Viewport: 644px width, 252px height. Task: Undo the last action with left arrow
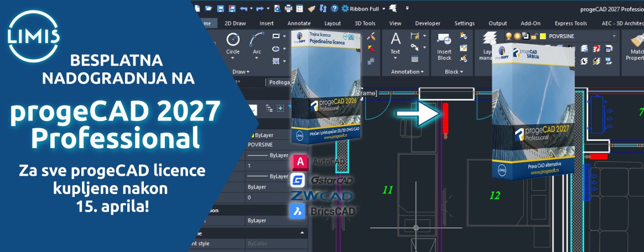[x=244, y=9]
